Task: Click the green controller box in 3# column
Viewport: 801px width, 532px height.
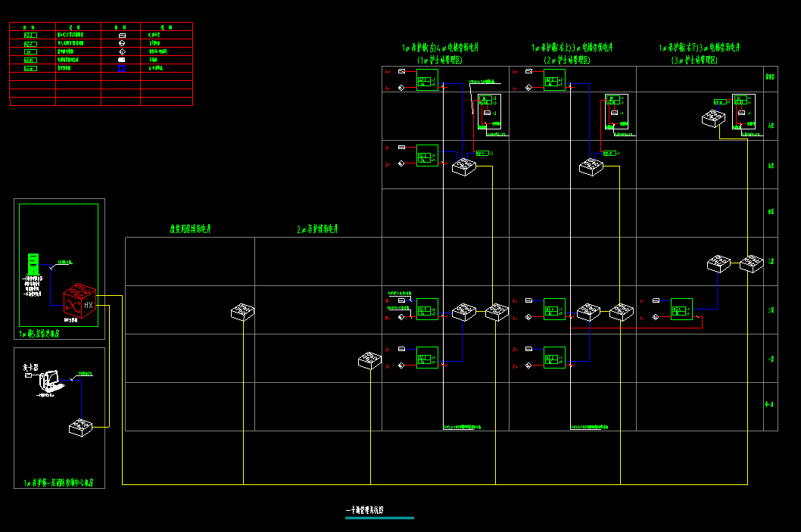Action: [x=681, y=309]
